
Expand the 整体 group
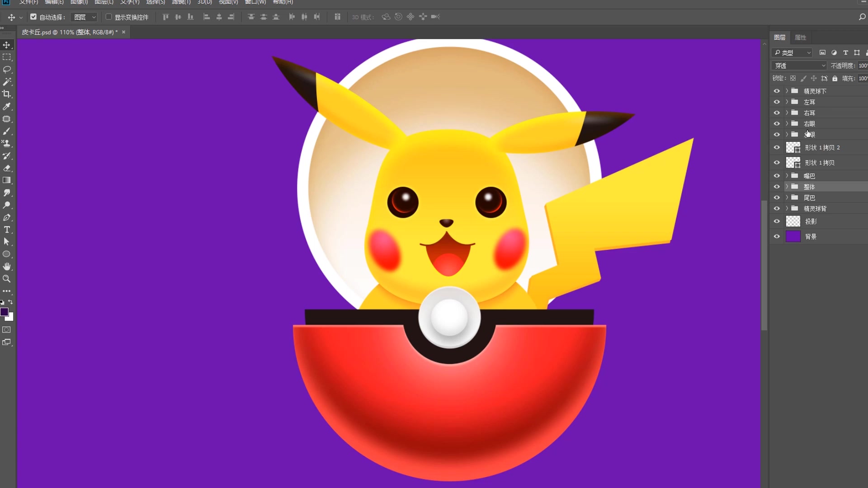tap(787, 187)
